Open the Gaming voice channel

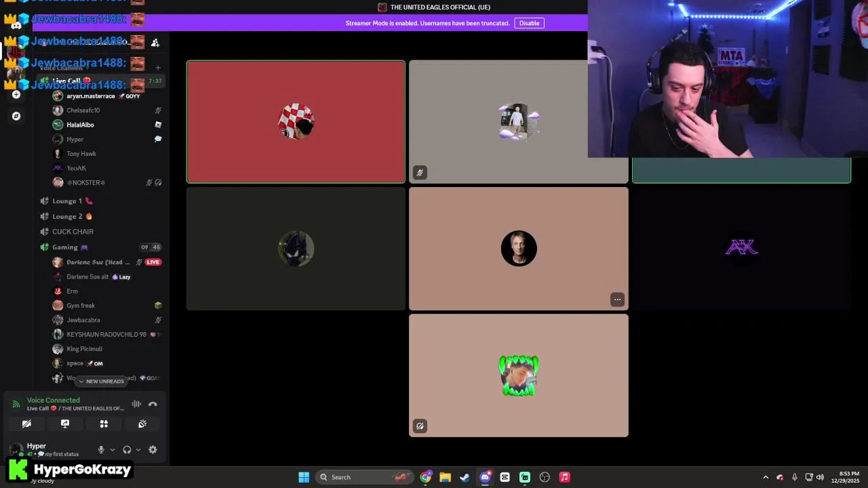tap(100, 247)
